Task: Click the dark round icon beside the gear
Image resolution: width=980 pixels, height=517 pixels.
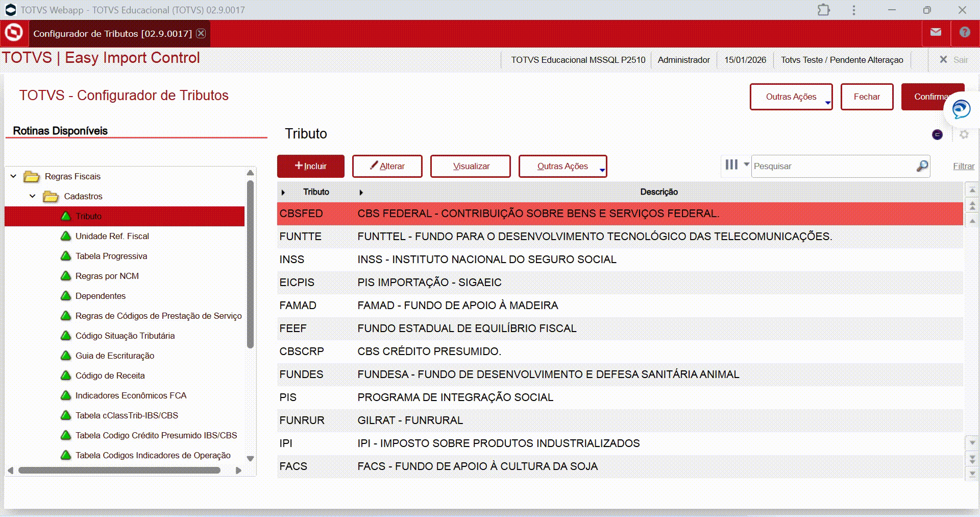Action: [x=937, y=134]
